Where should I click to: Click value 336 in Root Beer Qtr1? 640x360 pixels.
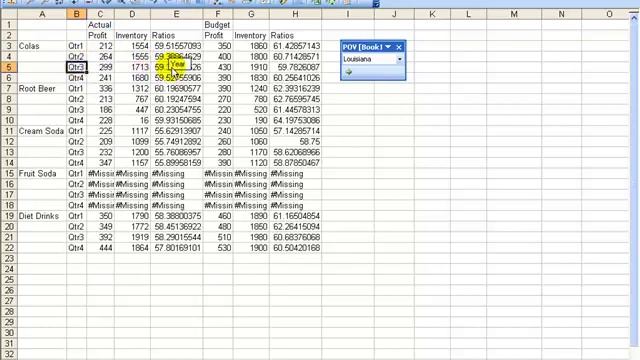[100, 89]
